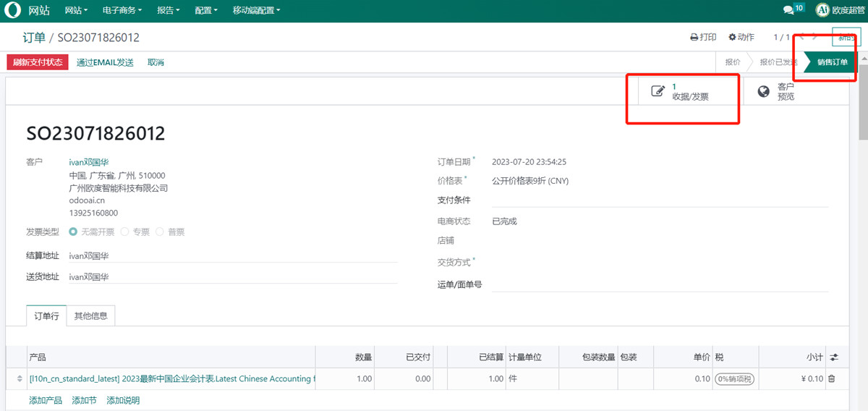Click the 刷新支付状态 button

click(38, 62)
